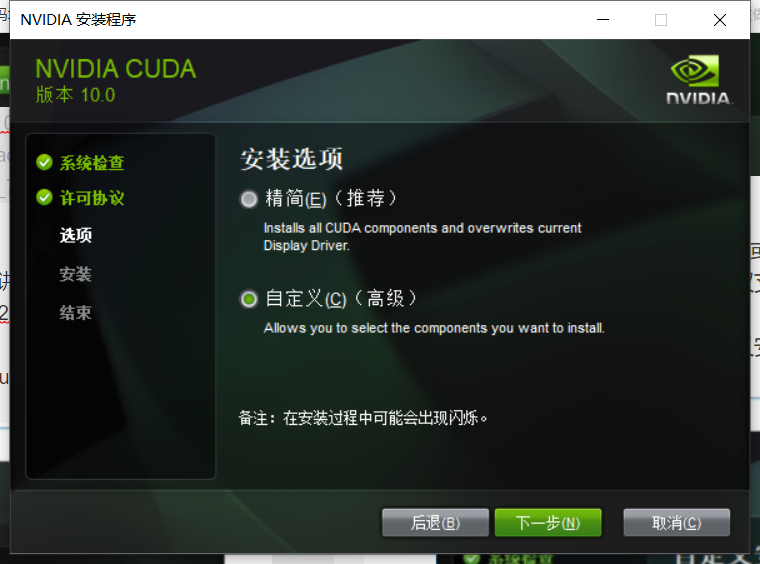Select the 自定义(C) custom install radio button
Screen dimensions: 760x564
[249, 299]
